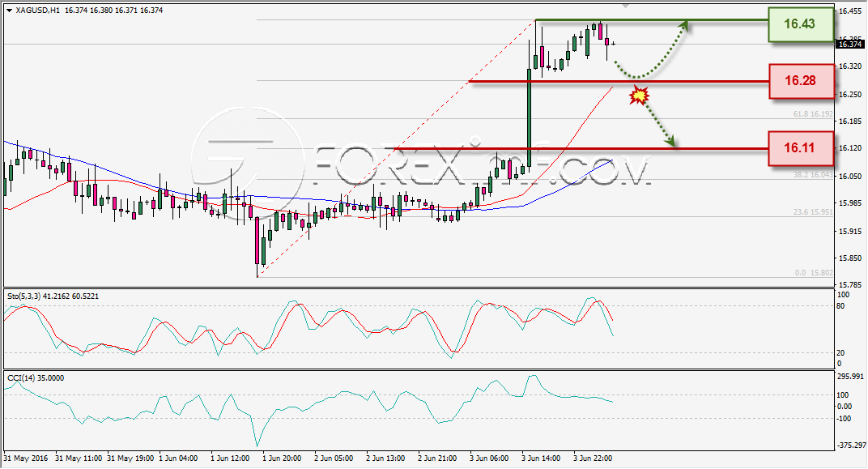Click price scale value 16.320

point(849,66)
